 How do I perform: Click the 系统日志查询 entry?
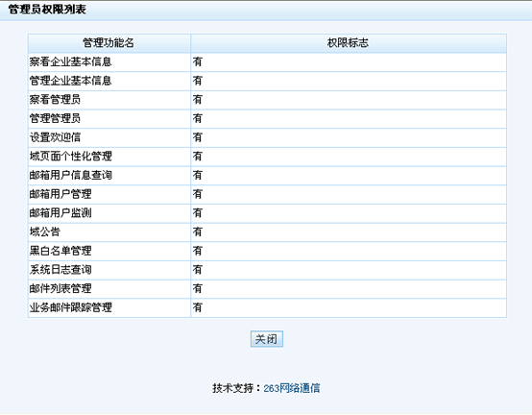click(x=60, y=270)
